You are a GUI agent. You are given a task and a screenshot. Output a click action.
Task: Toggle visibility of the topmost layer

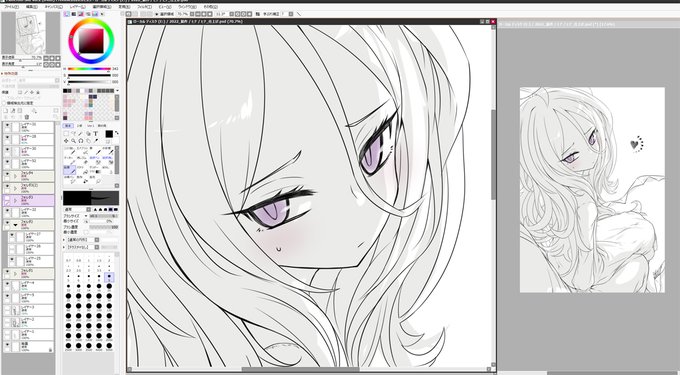[7, 125]
